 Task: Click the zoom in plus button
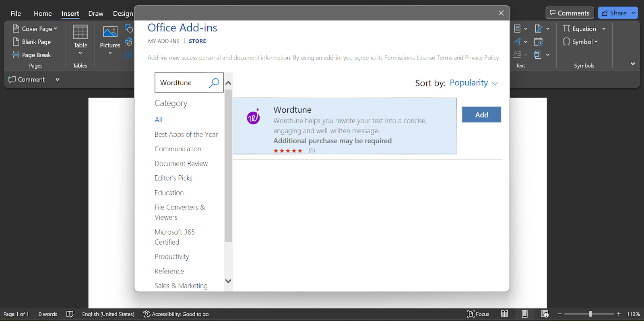click(x=619, y=314)
